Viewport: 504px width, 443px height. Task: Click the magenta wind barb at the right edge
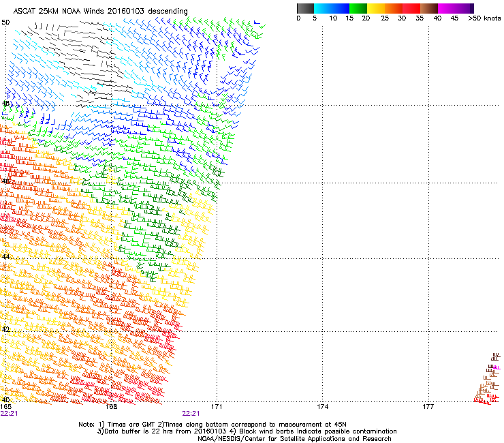(497, 367)
